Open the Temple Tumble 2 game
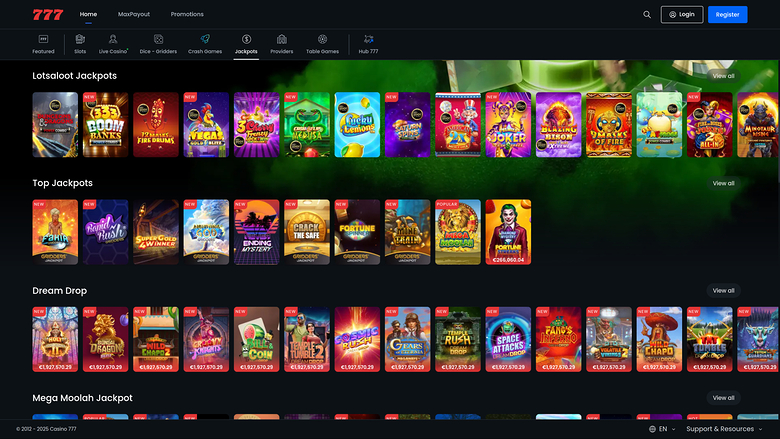 [x=307, y=340]
